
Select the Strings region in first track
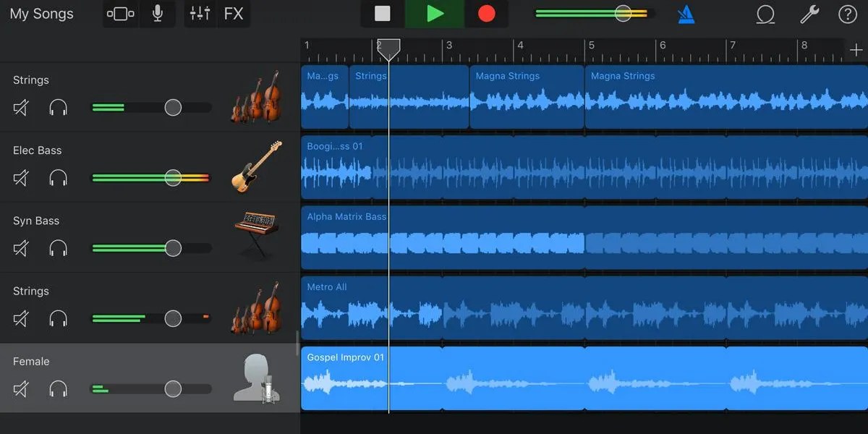point(409,97)
